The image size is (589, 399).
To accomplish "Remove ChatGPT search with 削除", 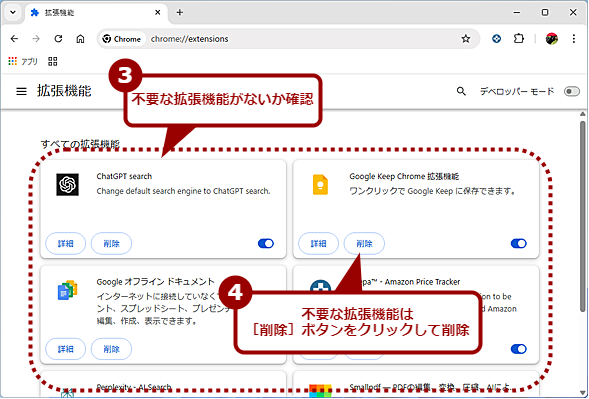I will click(112, 243).
